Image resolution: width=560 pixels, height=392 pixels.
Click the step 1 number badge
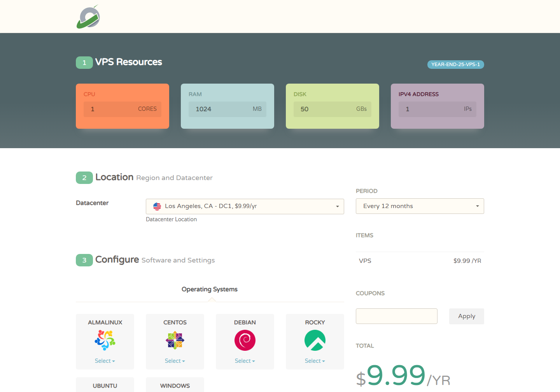84,63
